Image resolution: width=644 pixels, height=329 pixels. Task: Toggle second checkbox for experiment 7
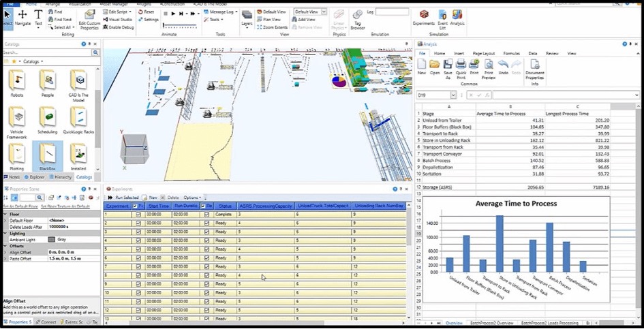pos(206,266)
